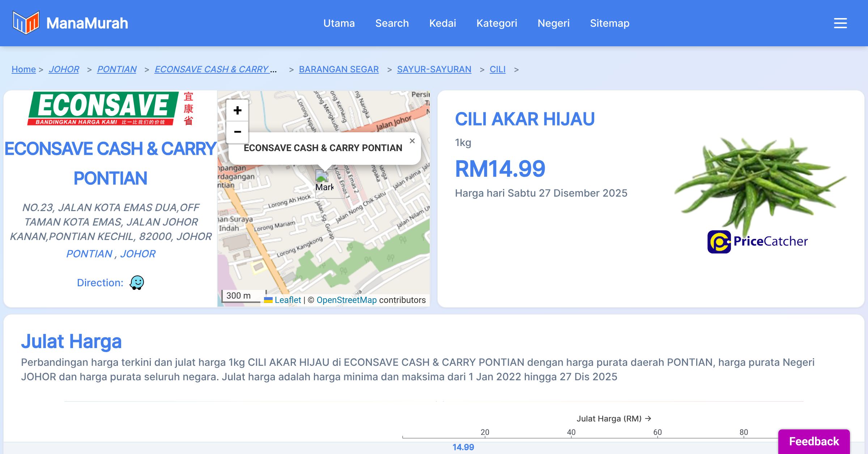Viewport: 868px width, 454px height.
Task: Zoom out on the map
Action: tap(237, 132)
